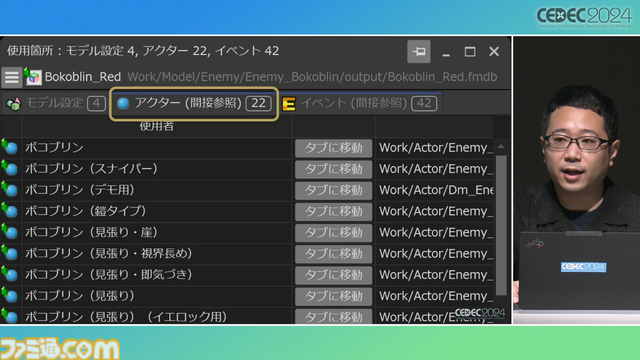
Task: Click タブに移動 for the ボコブリン row
Action: 333,148
